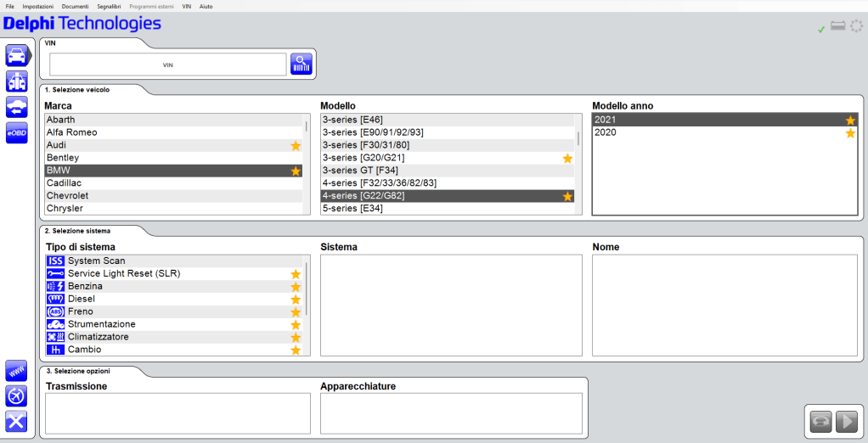Click the battery status icon at top right
868x443 pixels.
(x=838, y=27)
